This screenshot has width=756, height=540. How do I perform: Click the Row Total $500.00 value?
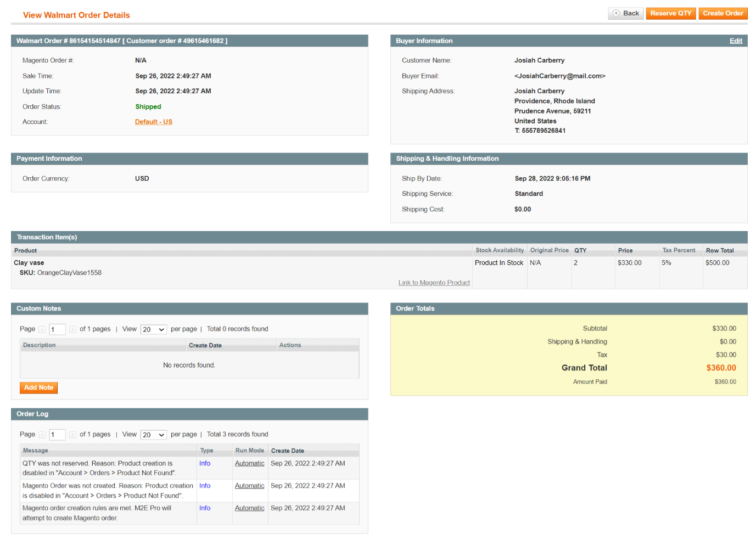pos(718,263)
